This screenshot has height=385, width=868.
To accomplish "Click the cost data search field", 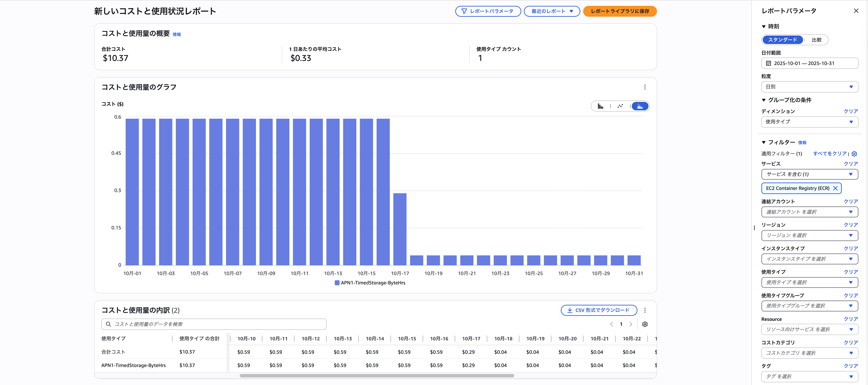I will (x=214, y=324).
